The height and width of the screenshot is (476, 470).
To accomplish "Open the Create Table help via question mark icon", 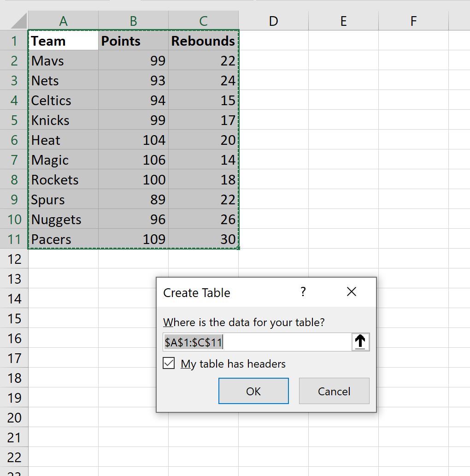I will [x=303, y=292].
